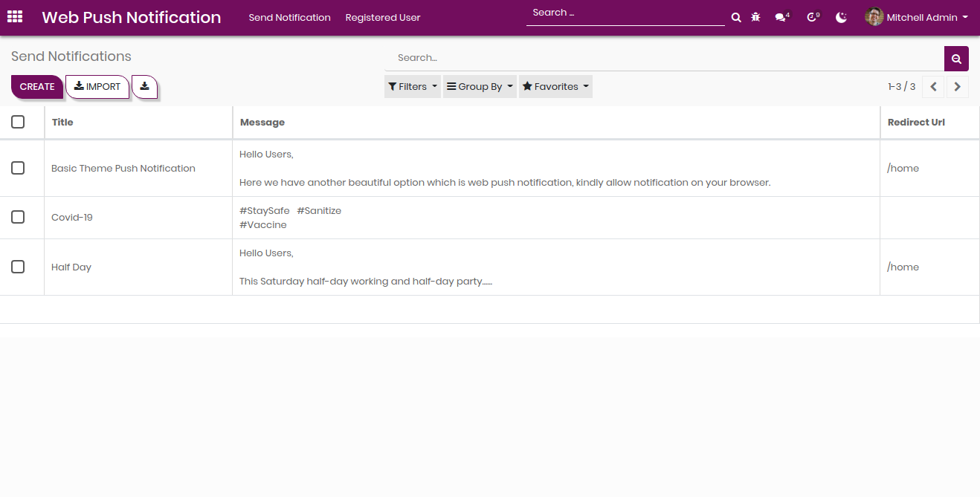Click /home in Half Day row
This screenshot has height=497, width=980.
(x=903, y=267)
